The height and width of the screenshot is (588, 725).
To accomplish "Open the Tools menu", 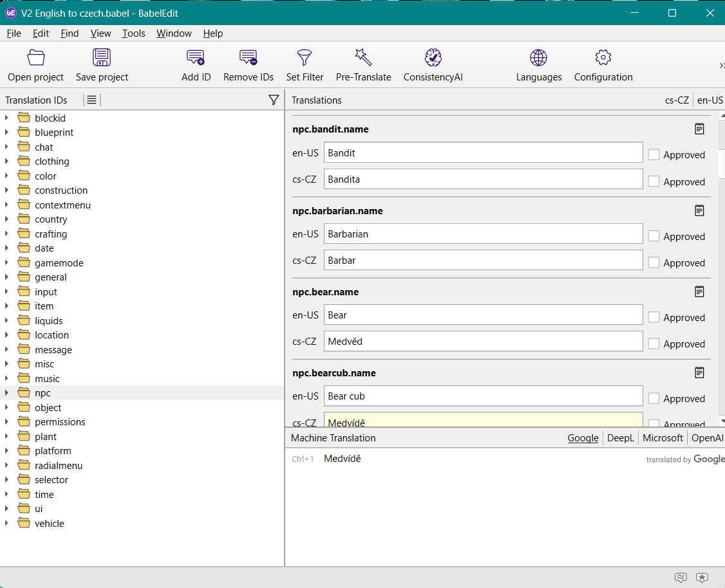I will point(133,33).
